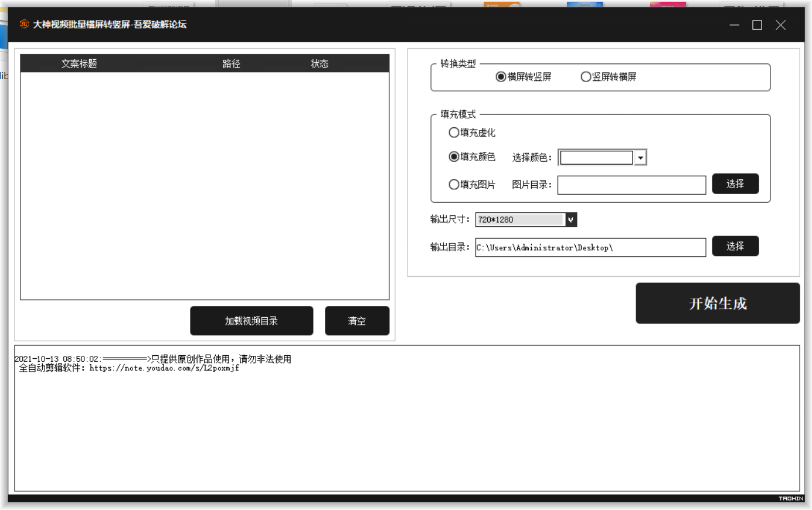This screenshot has width=812, height=510.
Task: Click the 清空 button
Action: (357, 321)
